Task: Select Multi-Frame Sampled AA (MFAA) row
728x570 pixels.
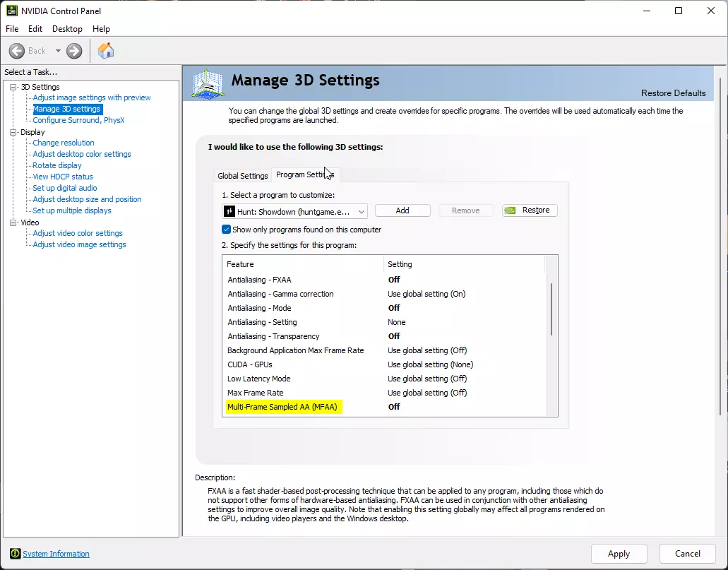Action: click(384, 407)
